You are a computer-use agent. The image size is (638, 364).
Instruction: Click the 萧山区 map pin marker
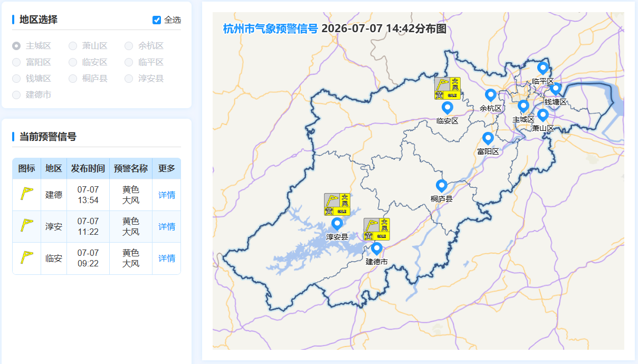point(543,116)
